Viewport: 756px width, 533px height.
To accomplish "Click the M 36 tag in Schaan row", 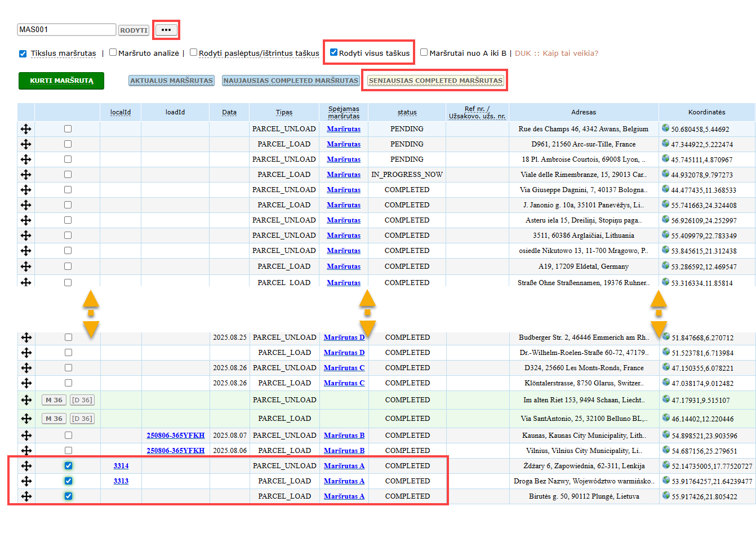I will coord(54,400).
